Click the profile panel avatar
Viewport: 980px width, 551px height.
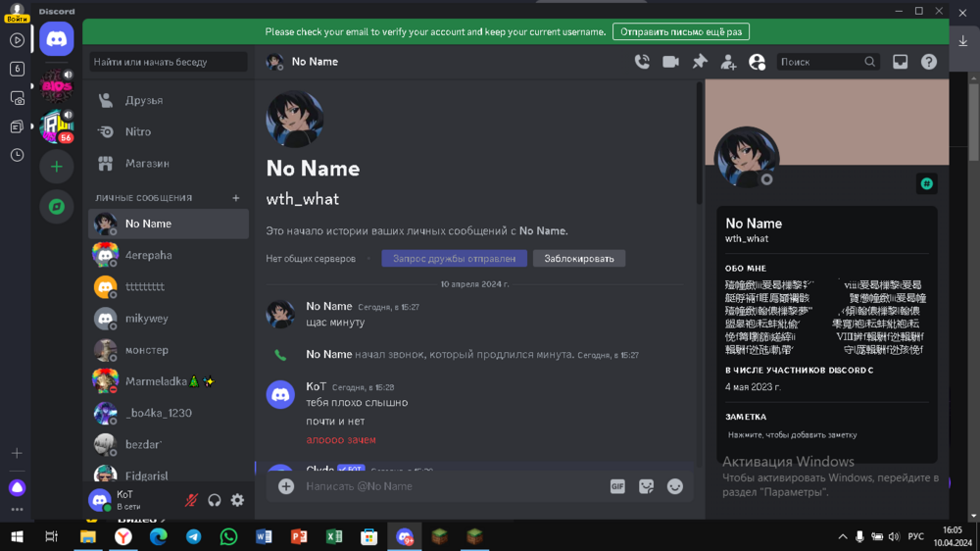[x=746, y=156]
